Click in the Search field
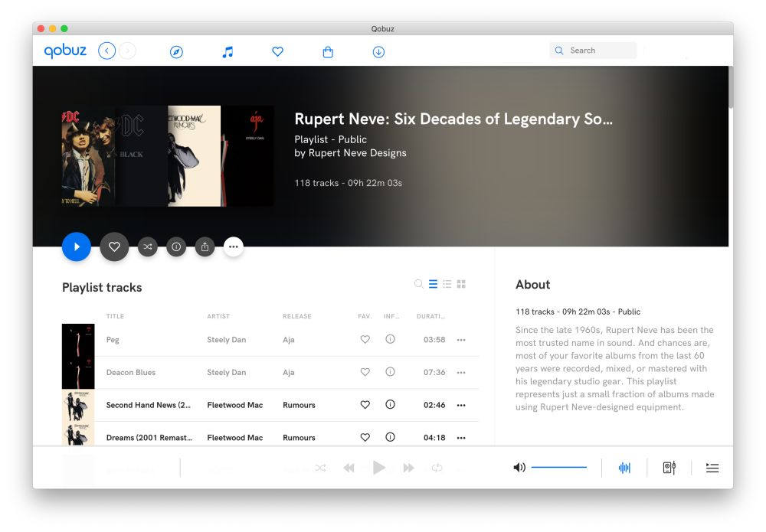 [x=593, y=51]
